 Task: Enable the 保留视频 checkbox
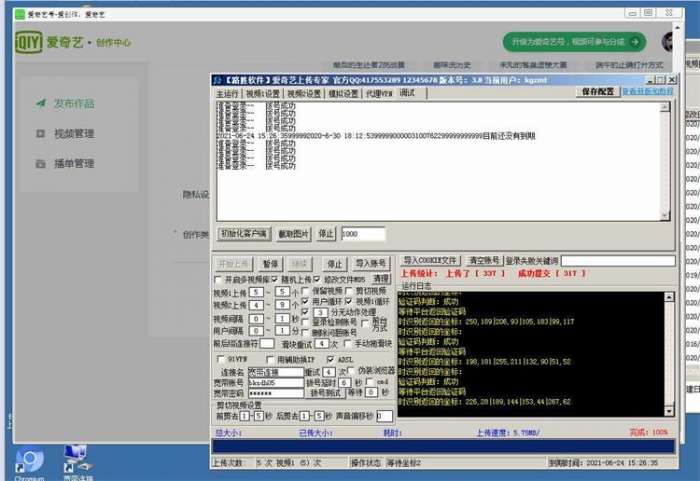[305, 291]
